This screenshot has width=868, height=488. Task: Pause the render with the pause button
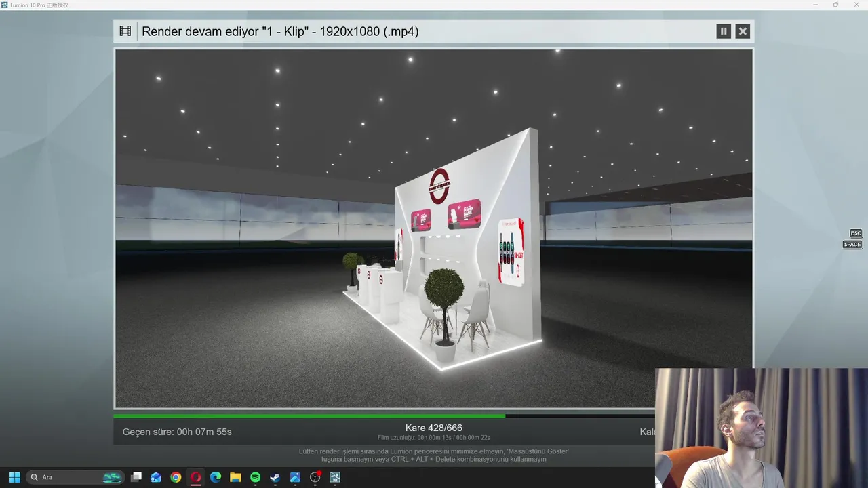pyautogui.click(x=724, y=31)
